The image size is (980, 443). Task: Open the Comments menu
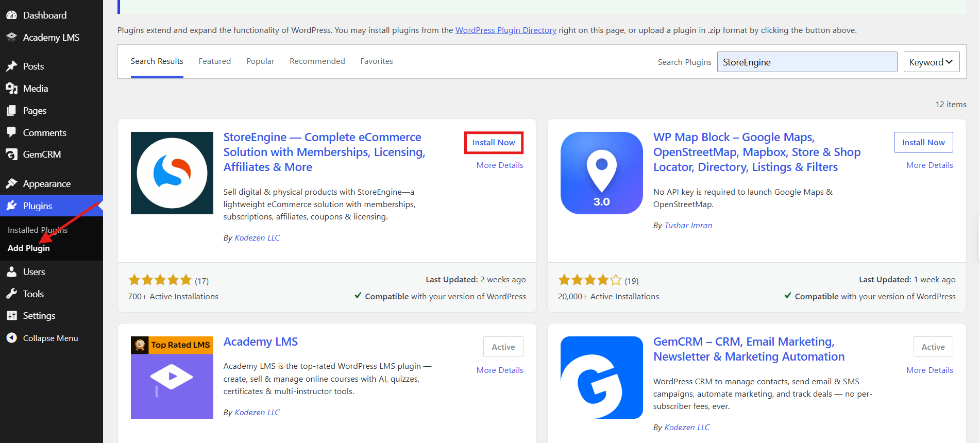[x=52, y=132]
